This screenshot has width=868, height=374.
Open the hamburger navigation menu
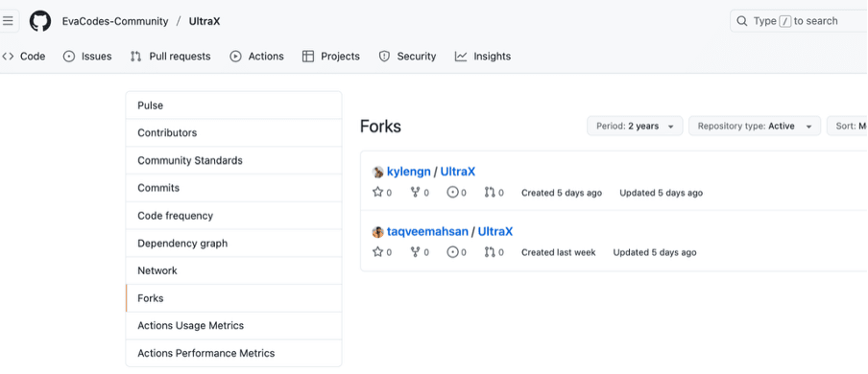click(8, 21)
